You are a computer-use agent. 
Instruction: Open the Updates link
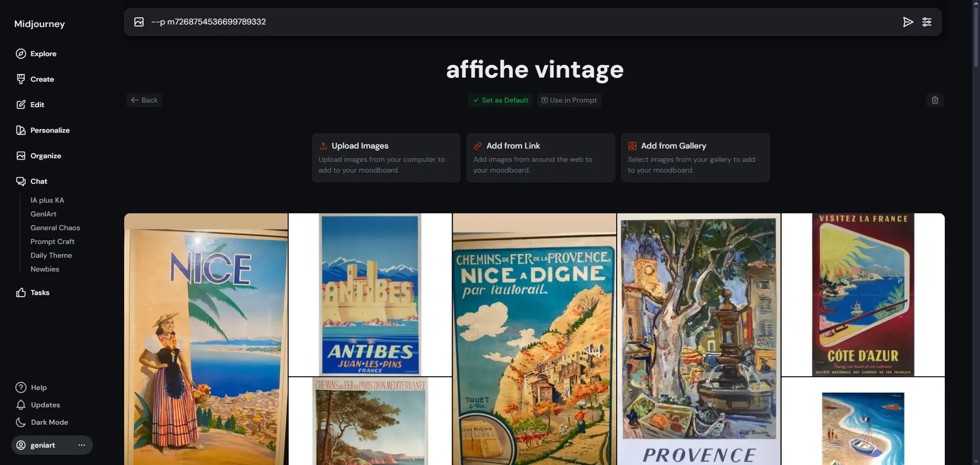(38, 405)
